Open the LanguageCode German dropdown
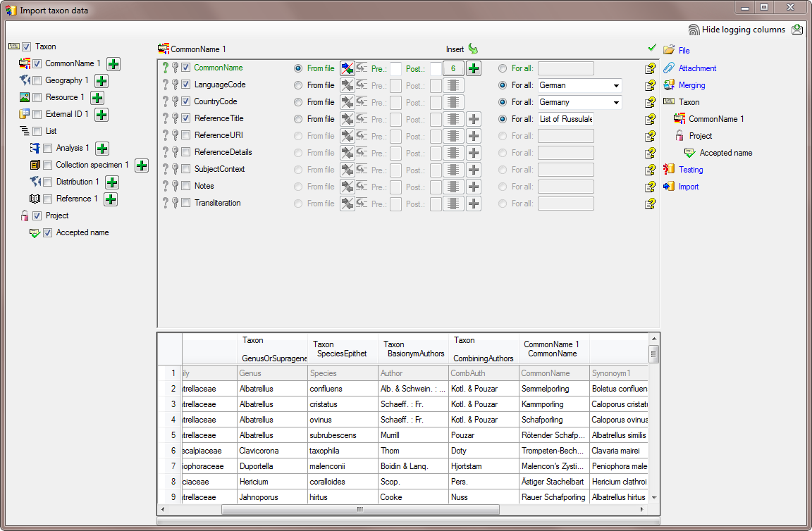The image size is (812, 531). pos(617,85)
